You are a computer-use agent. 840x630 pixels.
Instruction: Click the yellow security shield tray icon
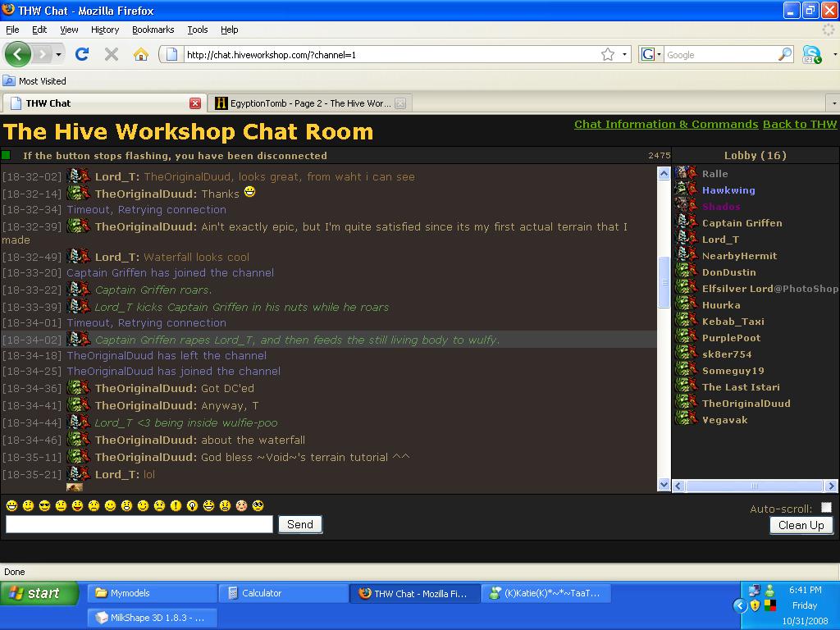(755, 605)
